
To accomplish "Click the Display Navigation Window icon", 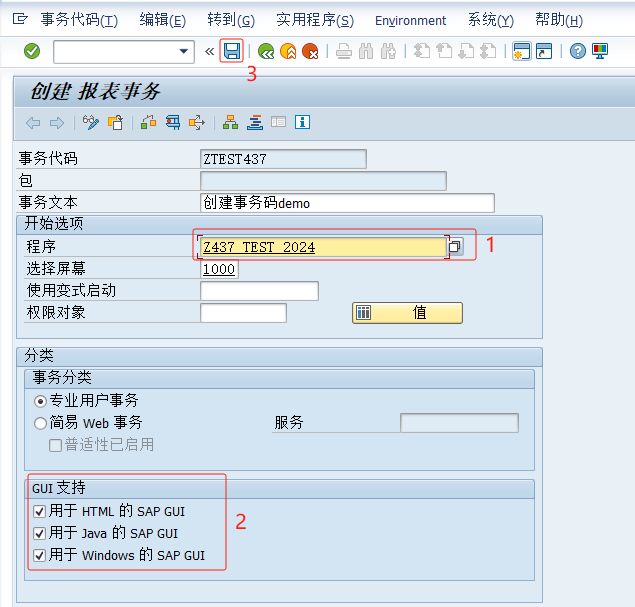I will (x=279, y=122).
